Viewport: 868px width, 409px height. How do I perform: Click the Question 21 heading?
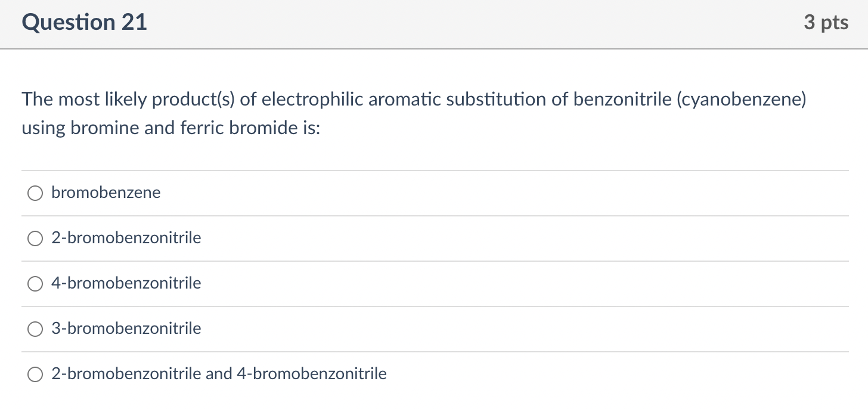(84, 23)
